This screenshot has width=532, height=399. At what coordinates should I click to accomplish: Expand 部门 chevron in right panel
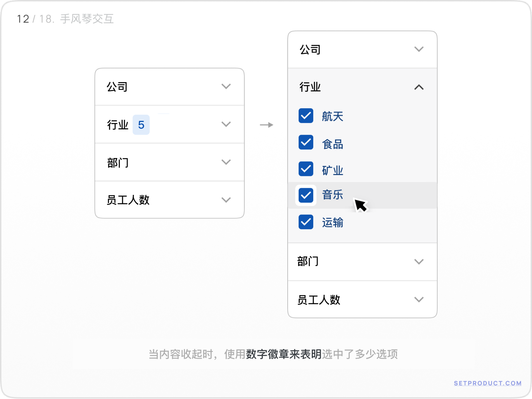[x=419, y=261]
